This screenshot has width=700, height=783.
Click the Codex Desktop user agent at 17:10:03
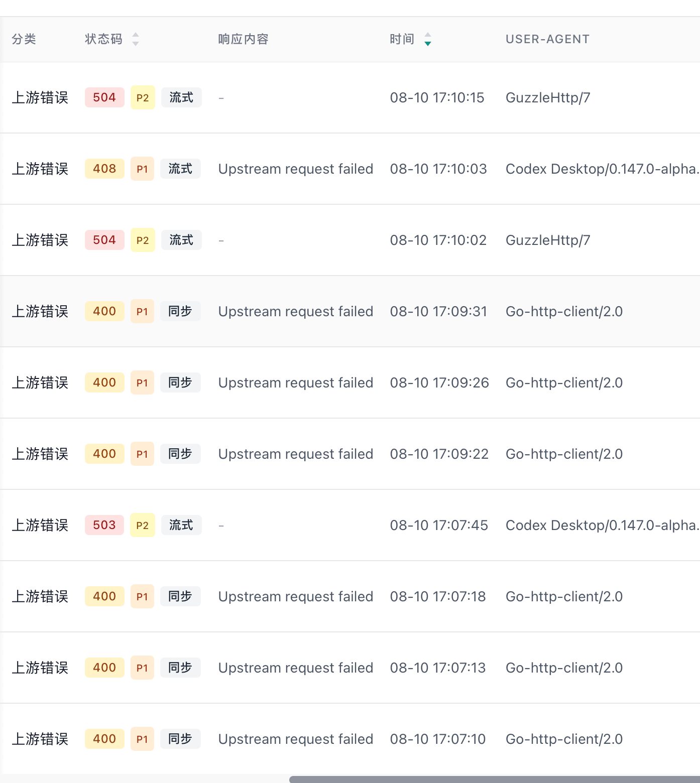[x=603, y=169]
